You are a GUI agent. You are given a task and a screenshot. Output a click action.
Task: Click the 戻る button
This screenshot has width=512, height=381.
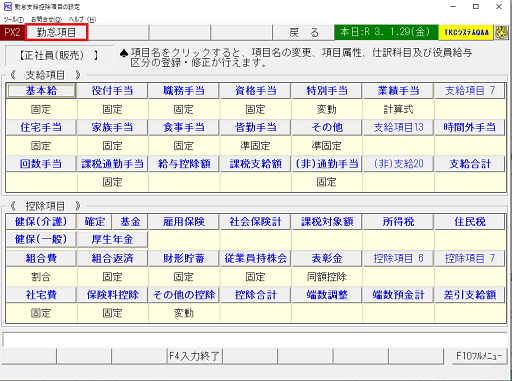pyautogui.click(x=304, y=32)
